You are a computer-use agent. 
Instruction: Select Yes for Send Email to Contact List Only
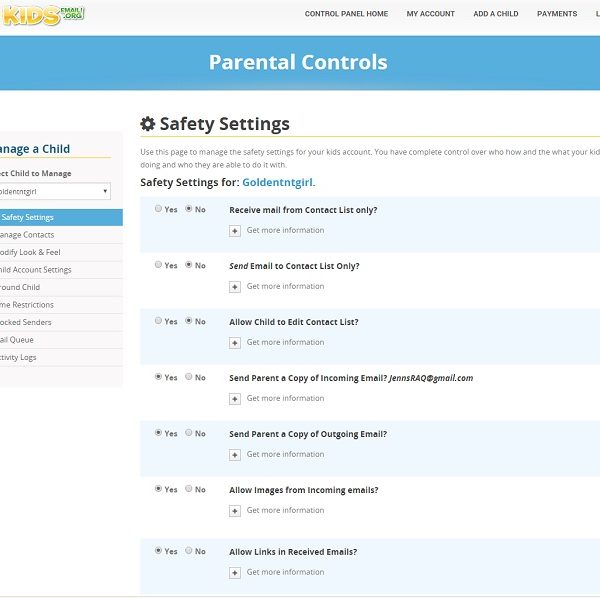point(158,264)
